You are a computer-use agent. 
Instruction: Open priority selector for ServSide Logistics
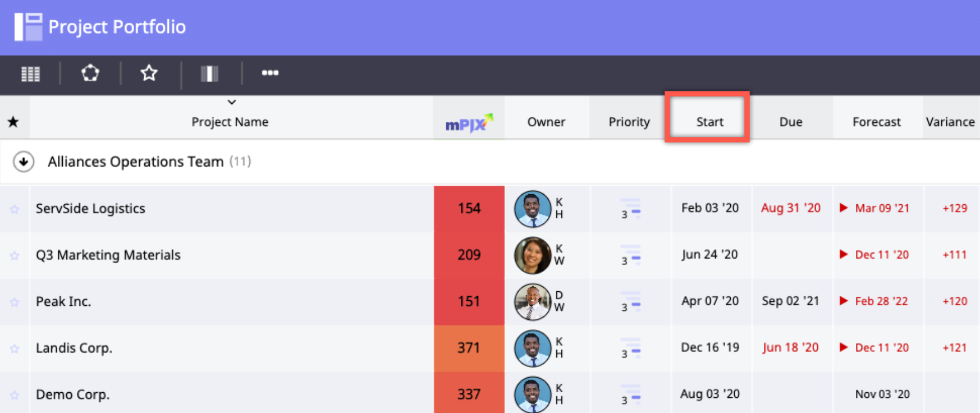[630, 209]
